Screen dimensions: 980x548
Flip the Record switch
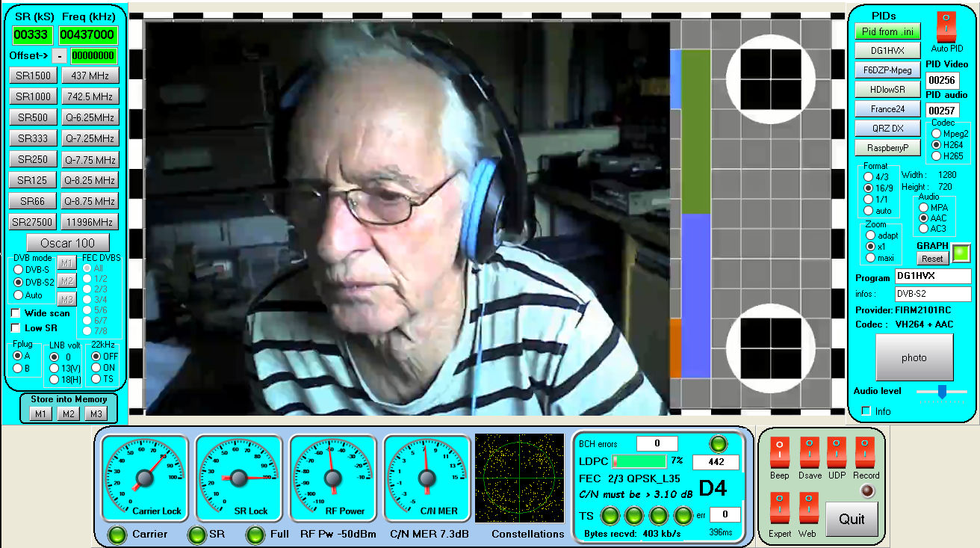(x=865, y=453)
